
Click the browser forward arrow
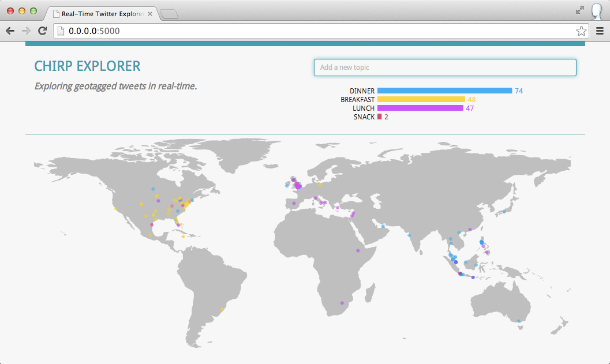click(x=26, y=31)
